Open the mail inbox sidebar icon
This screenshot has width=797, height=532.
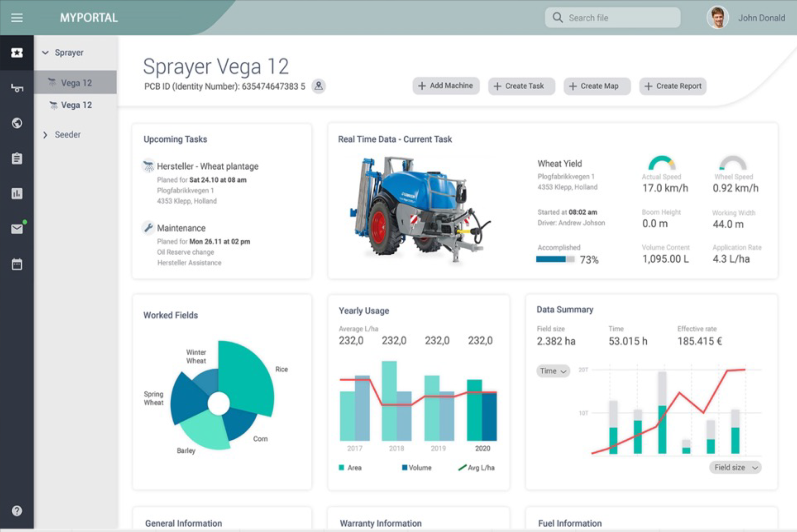pos(17,229)
